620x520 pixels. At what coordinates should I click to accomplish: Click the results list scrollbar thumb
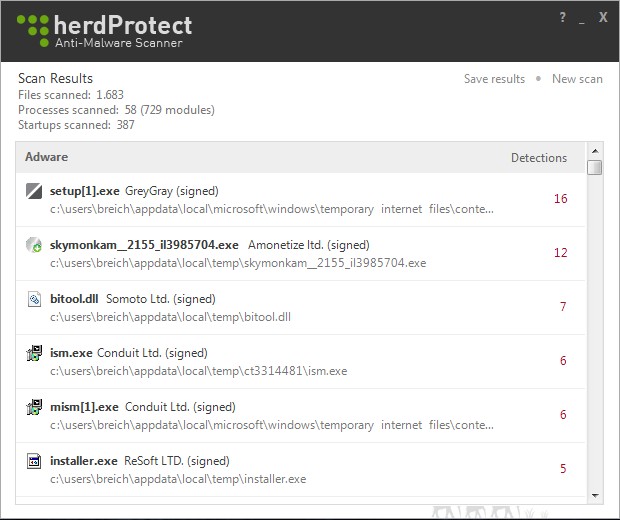tap(595, 167)
